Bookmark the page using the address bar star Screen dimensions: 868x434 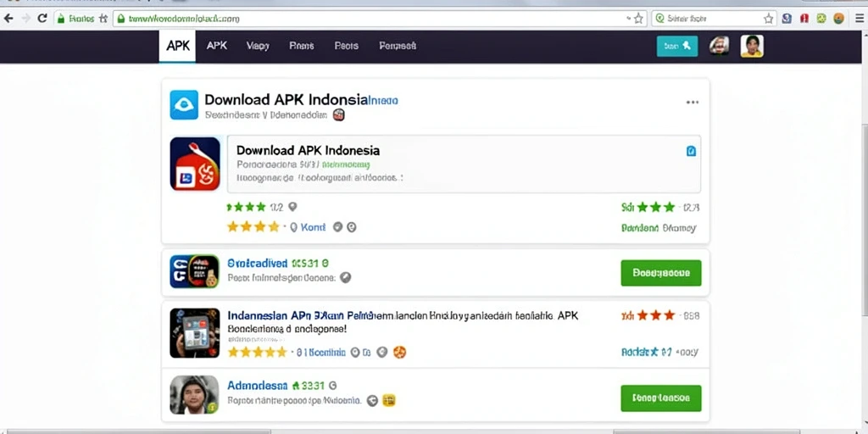(638, 19)
